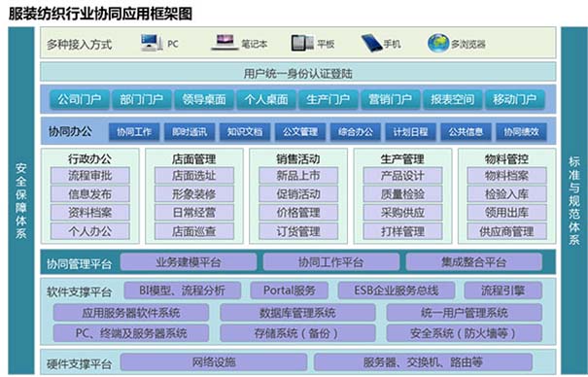Click the globe 多浏览器 icon

(x=438, y=43)
